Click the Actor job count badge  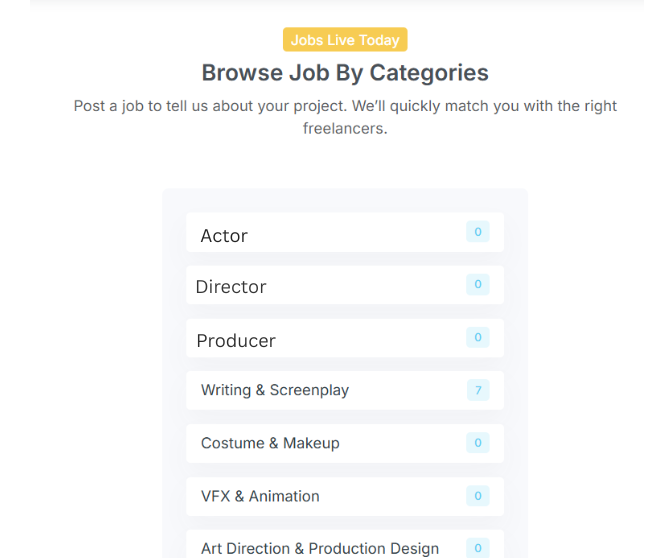pyautogui.click(x=478, y=232)
